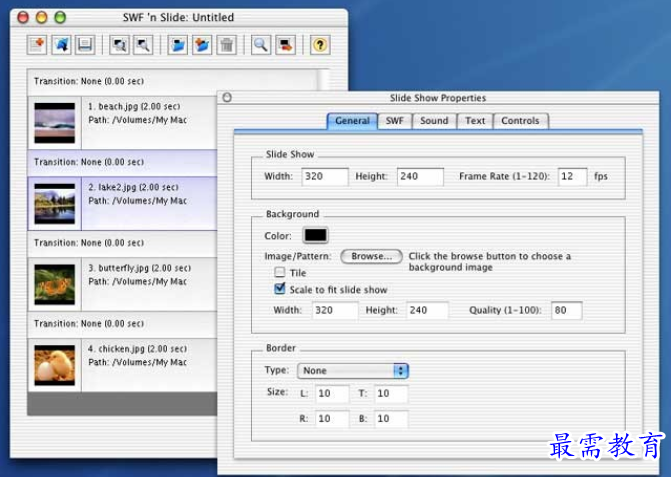The width and height of the screenshot is (671, 477).
Task: Click the green zoom button of SWF 'n Slide window
Action: coord(60,18)
